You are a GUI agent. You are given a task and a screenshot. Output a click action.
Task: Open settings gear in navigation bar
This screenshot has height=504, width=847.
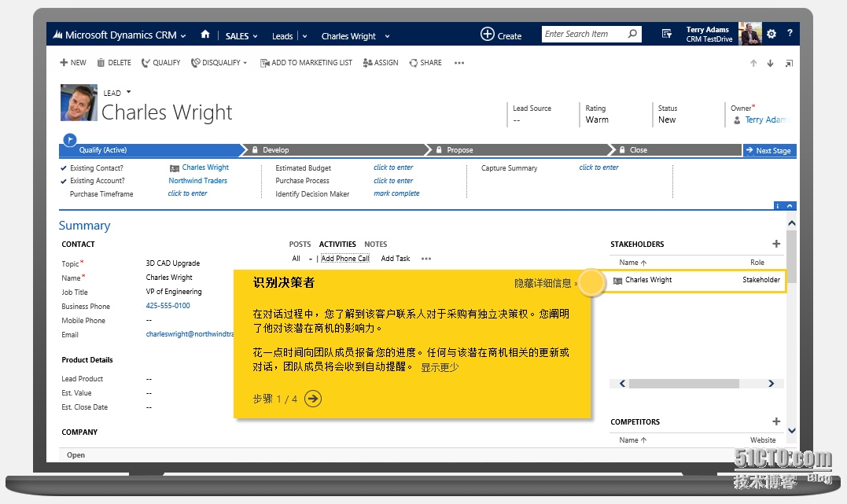[772, 34]
